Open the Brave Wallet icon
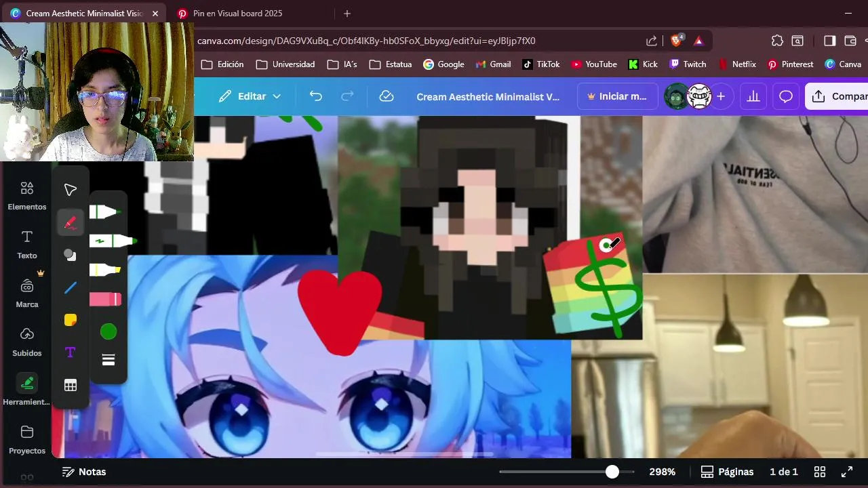This screenshot has height=488, width=868. 850,41
